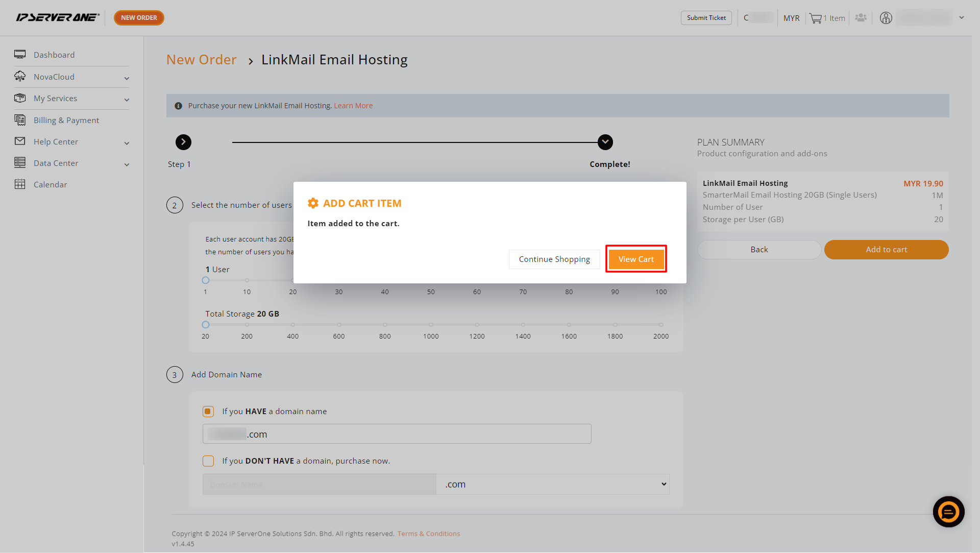This screenshot has width=980, height=553.
Task: Click the View Cart button
Action: pyautogui.click(x=636, y=259)
